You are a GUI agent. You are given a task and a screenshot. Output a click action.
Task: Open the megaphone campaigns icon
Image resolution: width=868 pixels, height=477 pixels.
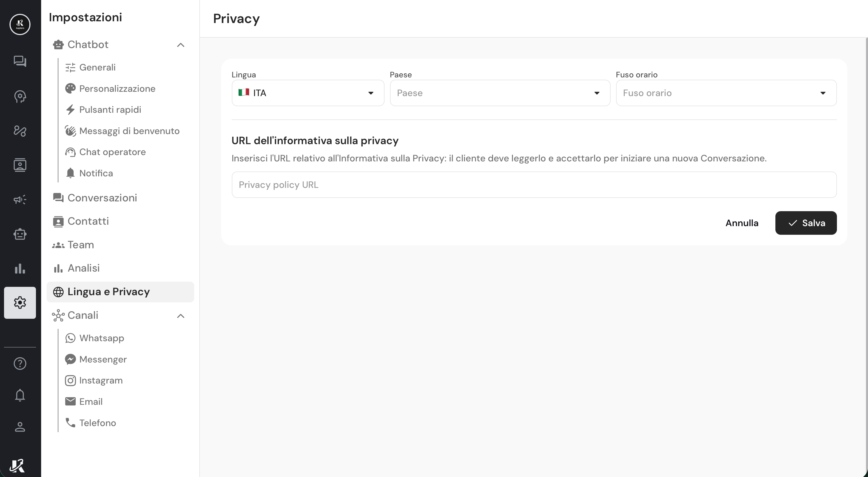click(x=20, y=200)
